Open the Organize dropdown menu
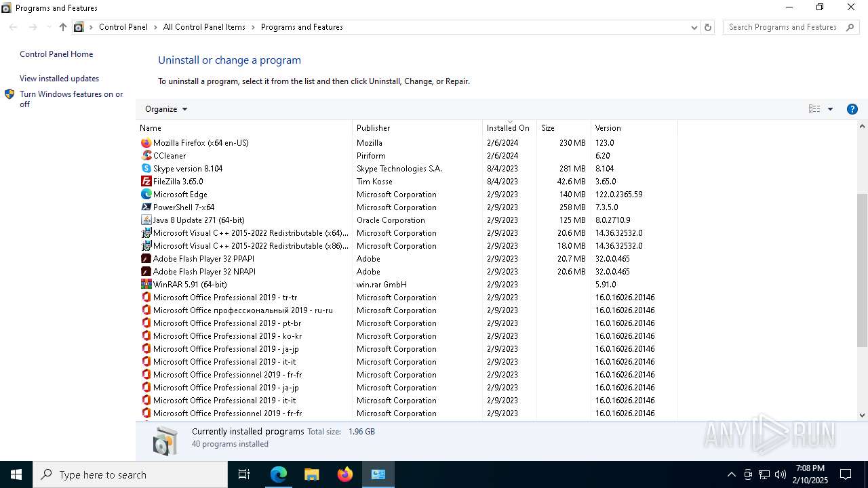Viewport: 868px width, 488px height. point(166,109)
